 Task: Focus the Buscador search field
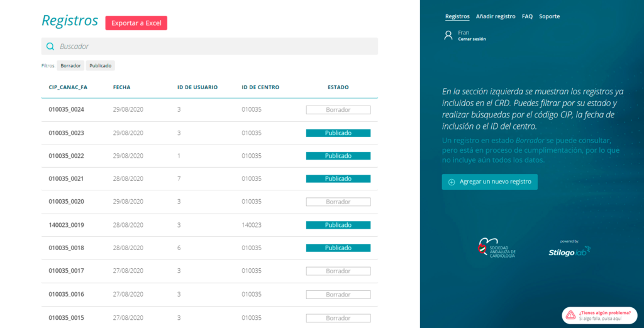pyautogui.click(x=214, y=46)
